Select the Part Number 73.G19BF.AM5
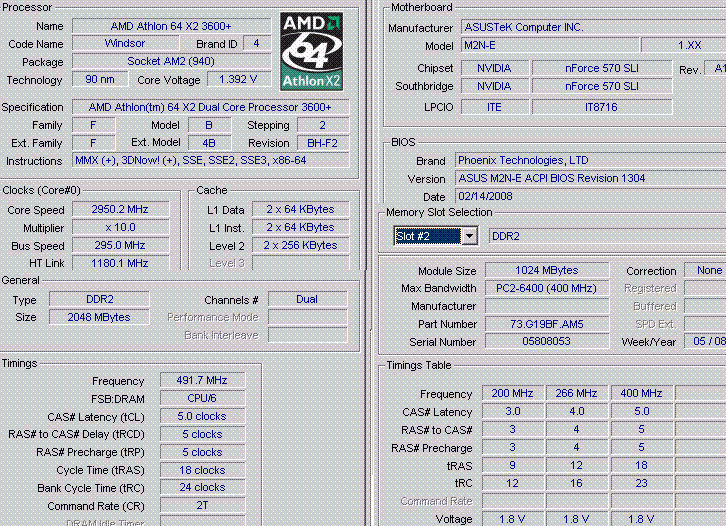The width and height of the screenshot is (726, 526). 547,324
